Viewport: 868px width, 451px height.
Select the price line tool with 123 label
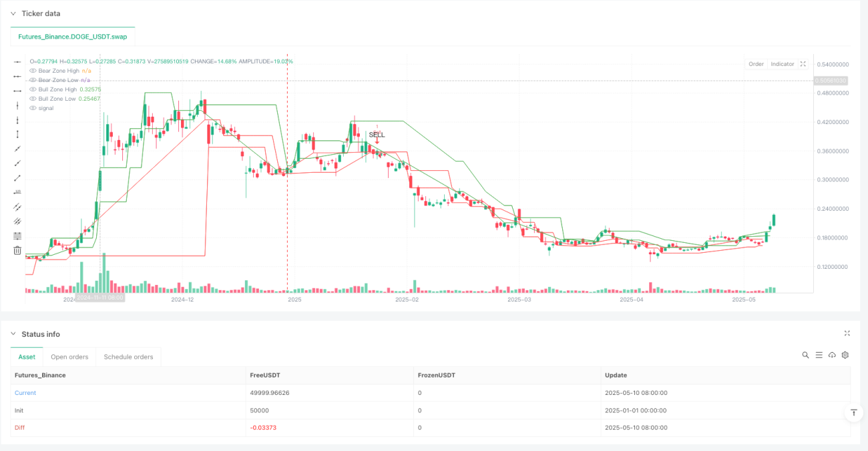click(x=17, y=192)
